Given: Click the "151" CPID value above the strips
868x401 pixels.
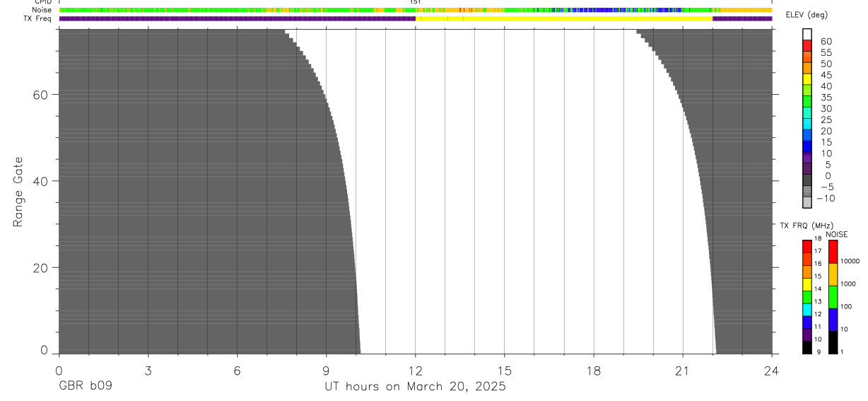Looking at the screenshot, I should 416,2.
